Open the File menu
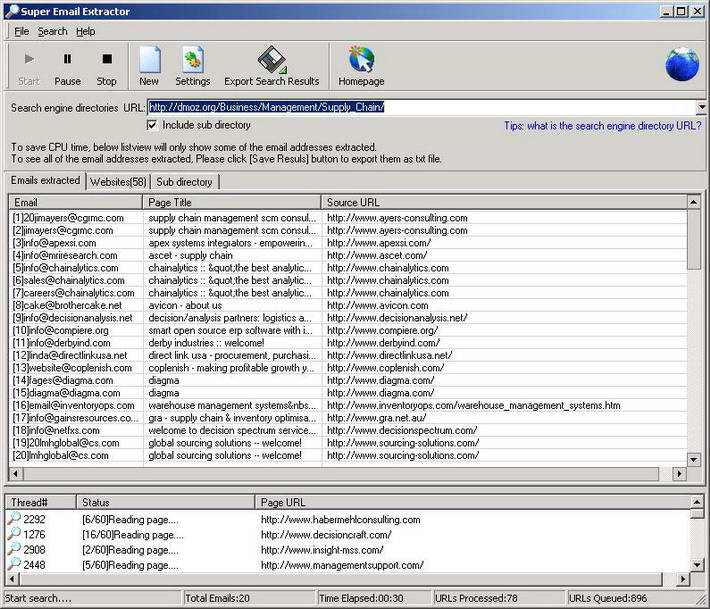Viewport: 710px width, 609px height. (x=21, y=31)
